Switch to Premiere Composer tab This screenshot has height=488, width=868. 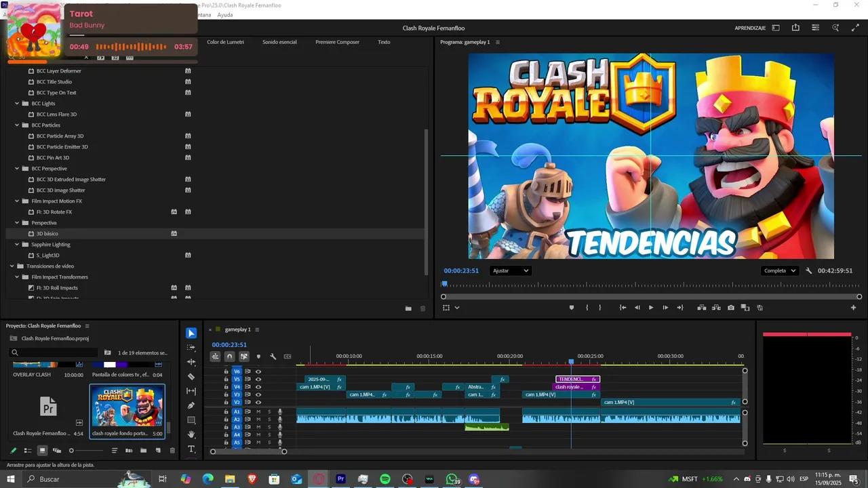click(x=337, y=42)
